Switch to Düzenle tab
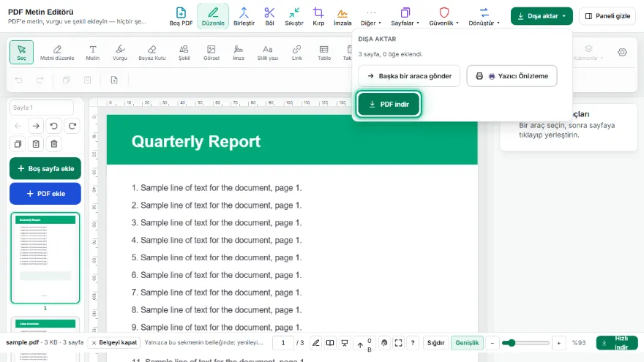This screenshot has width=644, height=362. (213, 16)
